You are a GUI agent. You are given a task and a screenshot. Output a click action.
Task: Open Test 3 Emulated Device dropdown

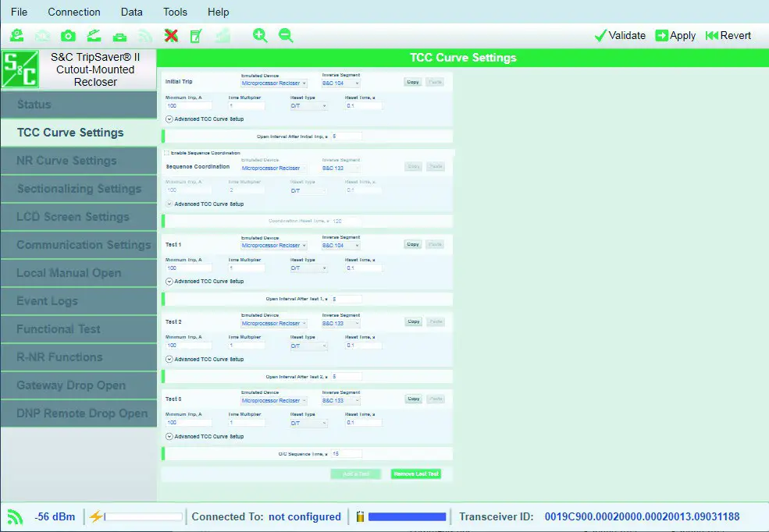point(274,401)
